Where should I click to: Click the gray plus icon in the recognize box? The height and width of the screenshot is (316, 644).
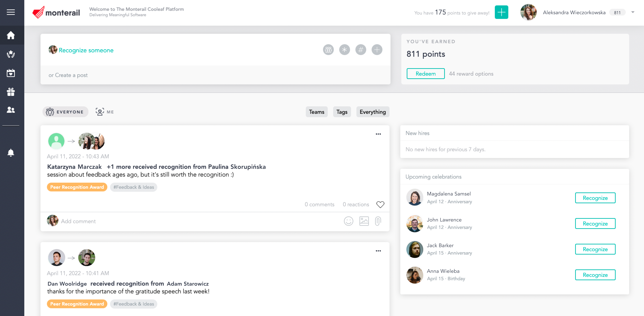(x=377, y=50)
